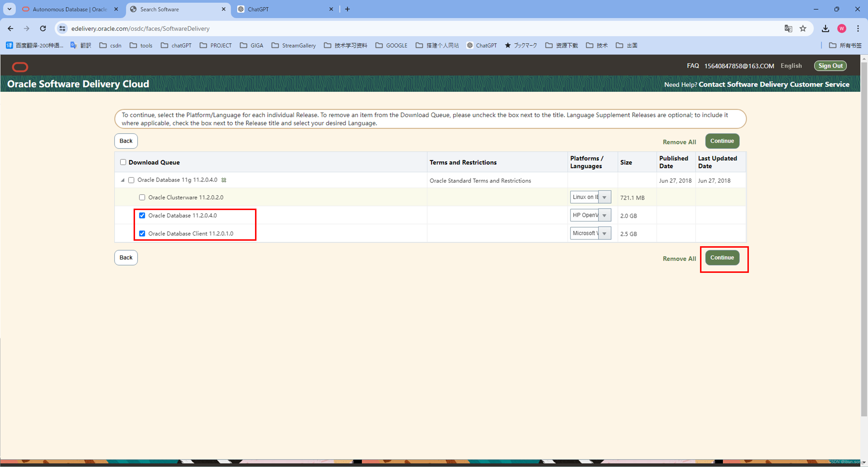Screen dimensions: 868x467
Task: Open the 技术学习资料 bookmark folder
Action: tap(346, 45)
